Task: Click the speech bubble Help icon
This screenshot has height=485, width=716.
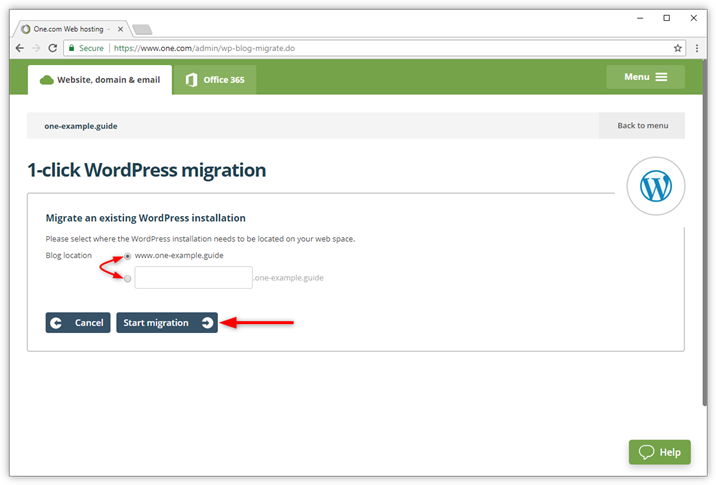Action: (x=646, y=452)
